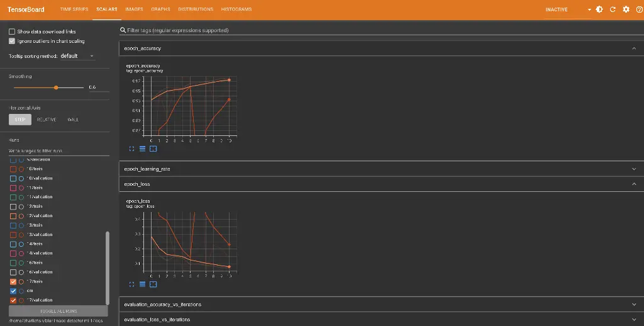Uncheck Ignore outliers in chart scaling

click(12, 41)
